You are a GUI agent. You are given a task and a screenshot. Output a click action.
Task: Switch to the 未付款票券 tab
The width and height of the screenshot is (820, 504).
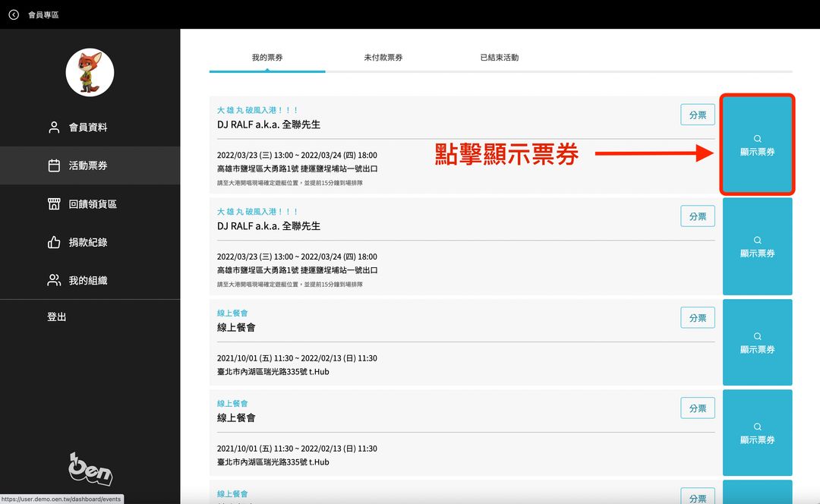(x=383, y=58)
